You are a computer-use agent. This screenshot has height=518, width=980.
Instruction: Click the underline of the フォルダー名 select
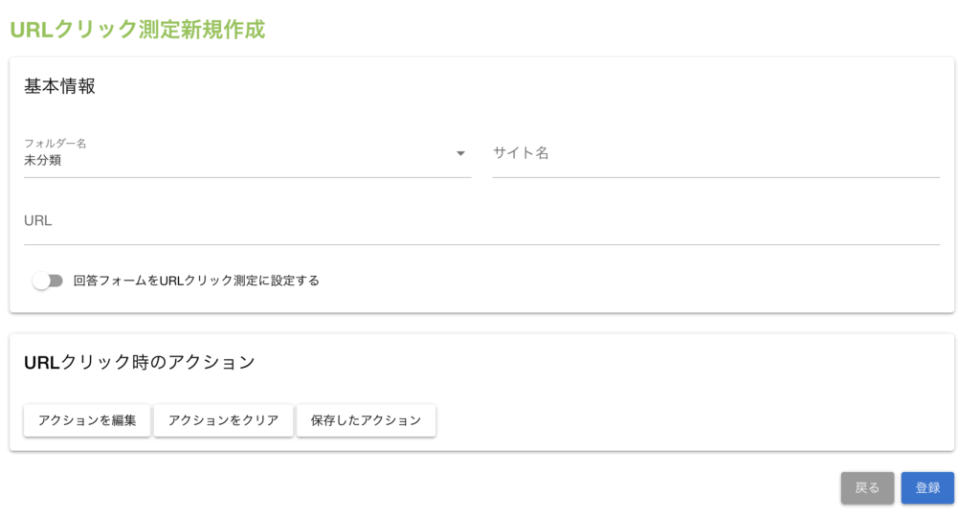[247, 177]
